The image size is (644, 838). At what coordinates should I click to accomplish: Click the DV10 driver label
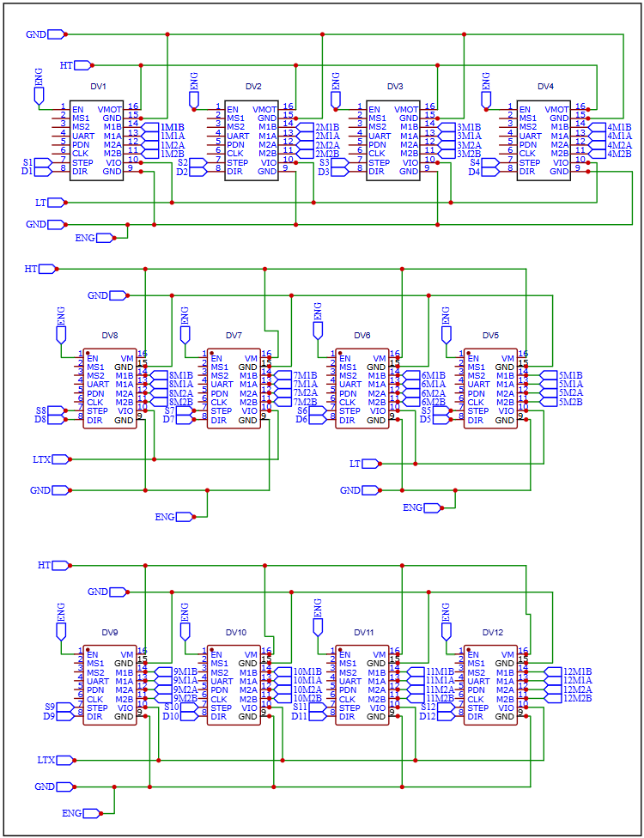tap(235, 633)
